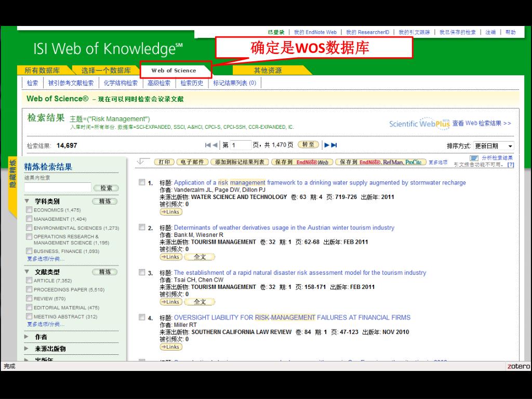
Task: Click the page number input field
Action: pyautogui.click(x=241, y=145)
